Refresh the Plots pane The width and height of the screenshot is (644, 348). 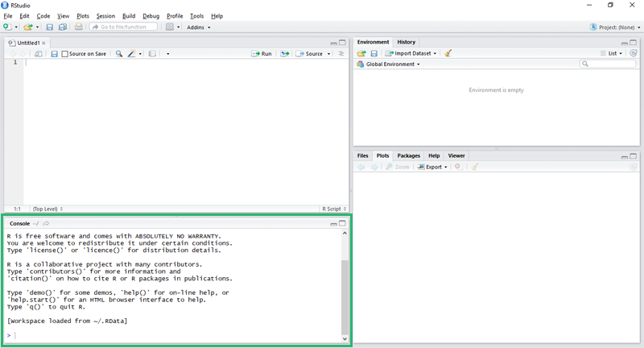click(x=634, y=167)
